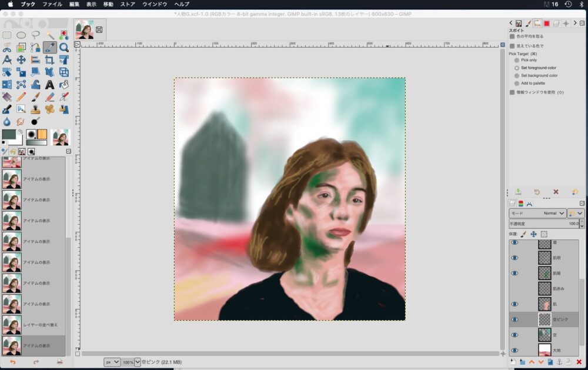Image resolution: width=588 pixels, height=370 pixels.
Task: Hide the 大地 layer via eye icon
Action: pyautogui.click(x=514, y=350)
